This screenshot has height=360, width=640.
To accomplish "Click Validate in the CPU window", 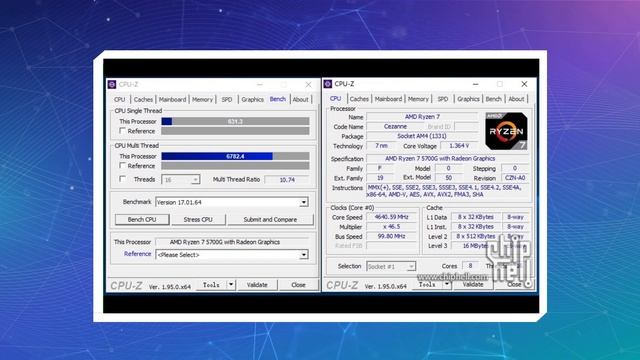I will 473,284.
